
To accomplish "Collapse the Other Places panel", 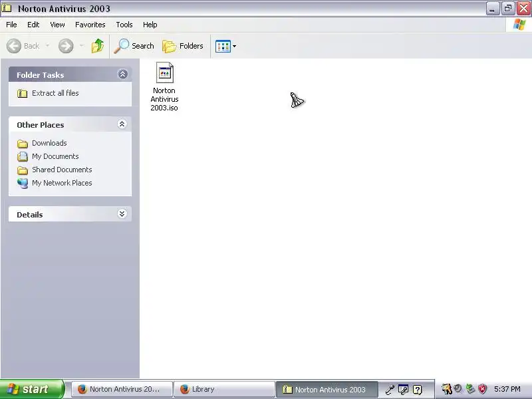I will 122,124.
